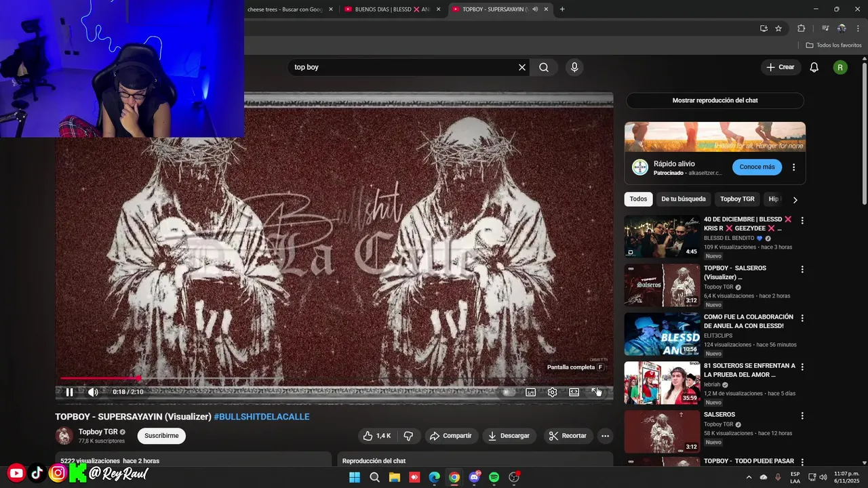Screen dimensions: 868x488
Task: Pause the video with the pause button
Action: (69, 392)
